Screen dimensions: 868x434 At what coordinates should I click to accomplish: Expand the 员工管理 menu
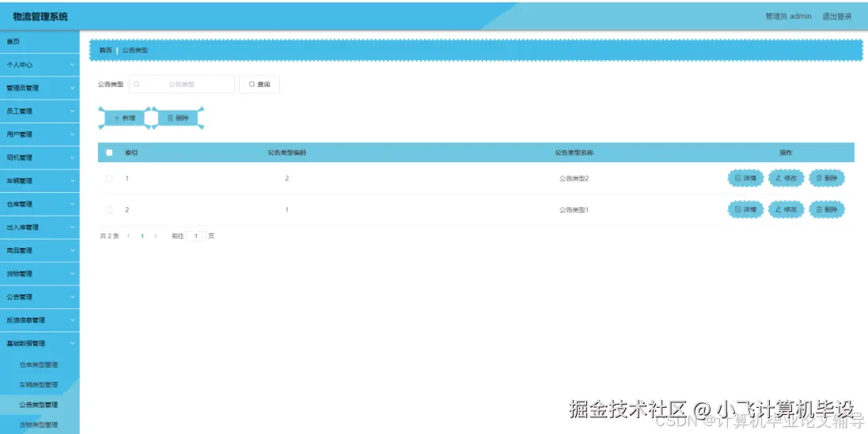tap(40, 111)
